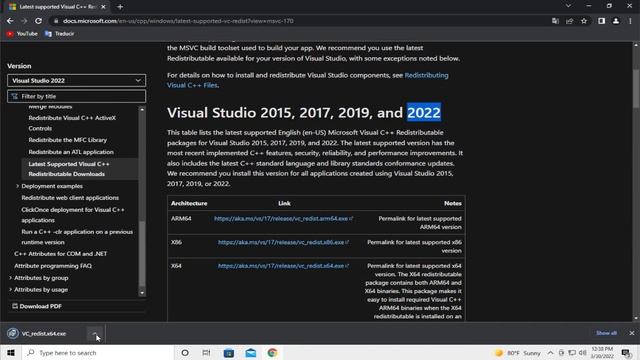Expand Attributes by usage
This screenshot has width=640, height=360.
click(x=10, y=290)
